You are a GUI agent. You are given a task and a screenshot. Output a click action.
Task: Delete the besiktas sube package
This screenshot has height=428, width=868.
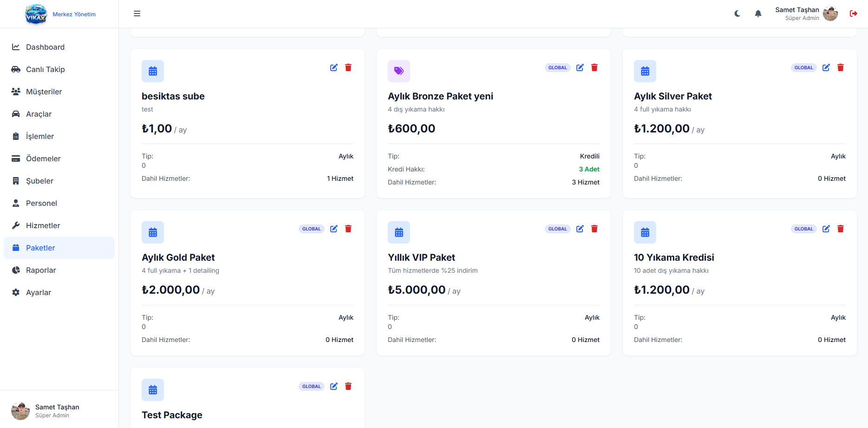[348, 67]
